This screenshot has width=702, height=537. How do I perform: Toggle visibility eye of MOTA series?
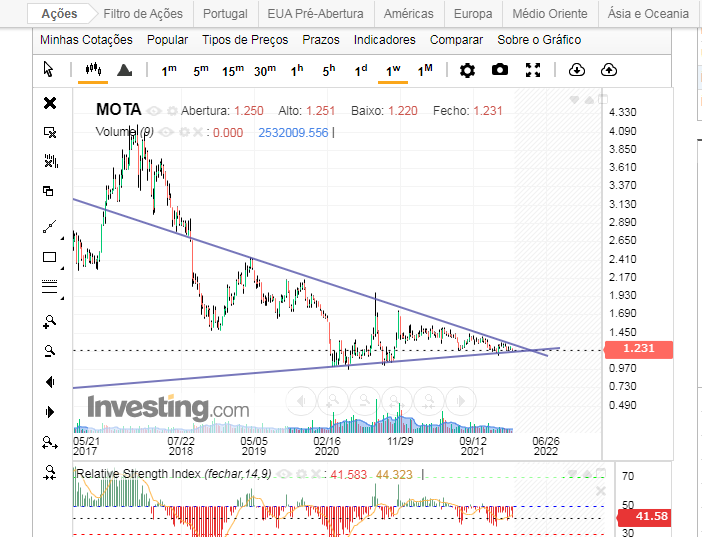pos(154,111)
